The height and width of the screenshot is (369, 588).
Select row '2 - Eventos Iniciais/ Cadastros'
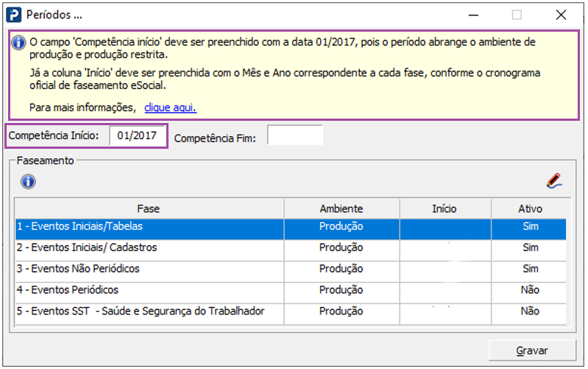point(291,250)
